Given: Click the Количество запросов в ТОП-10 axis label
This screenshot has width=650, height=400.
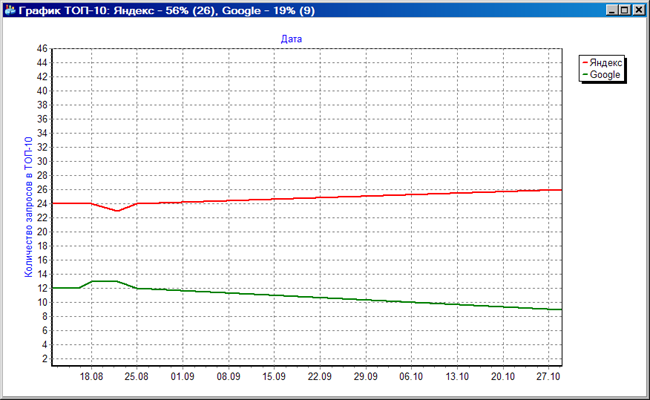Looking at the screenshot, I should (x=28, y=207).
